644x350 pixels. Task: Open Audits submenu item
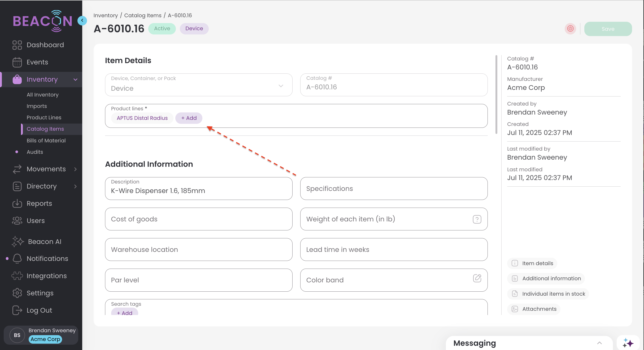(x=35, y=152)
